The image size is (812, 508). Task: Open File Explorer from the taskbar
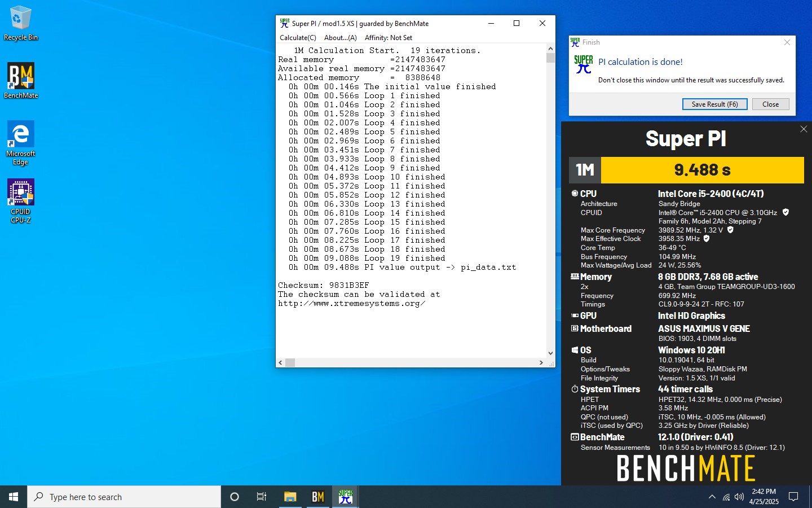[x=290, y=497]
